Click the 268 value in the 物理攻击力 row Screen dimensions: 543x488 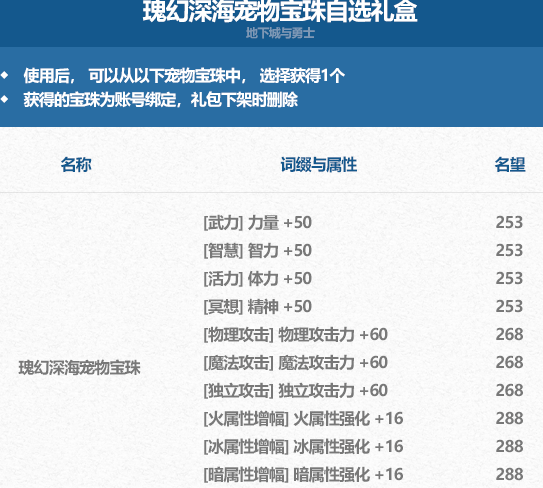pyautogui.click(x=509, y=335)
